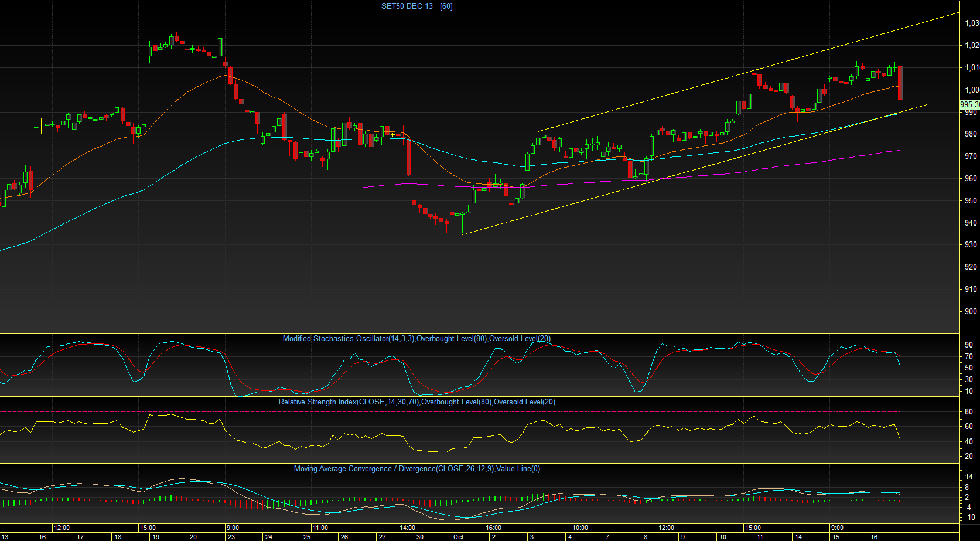Viewport: 980px width, 541px height.
Task: Click the date label 19 on bottom axis
Action: 155,537
